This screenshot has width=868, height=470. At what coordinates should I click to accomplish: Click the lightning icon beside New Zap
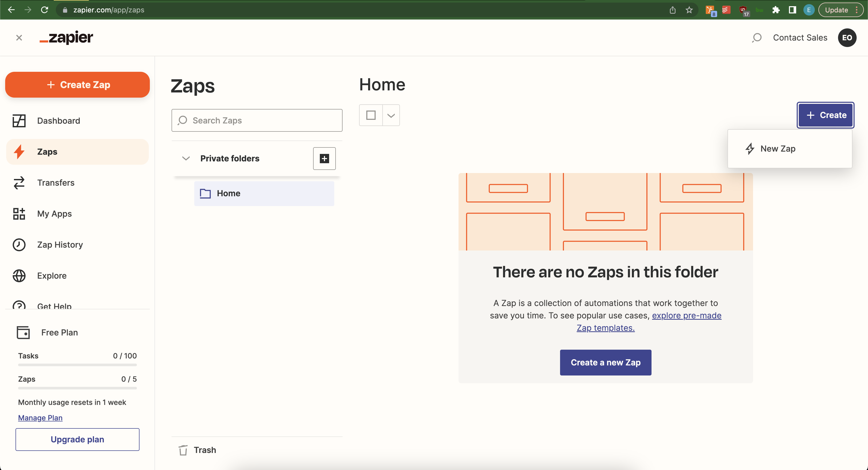[750, 148]
